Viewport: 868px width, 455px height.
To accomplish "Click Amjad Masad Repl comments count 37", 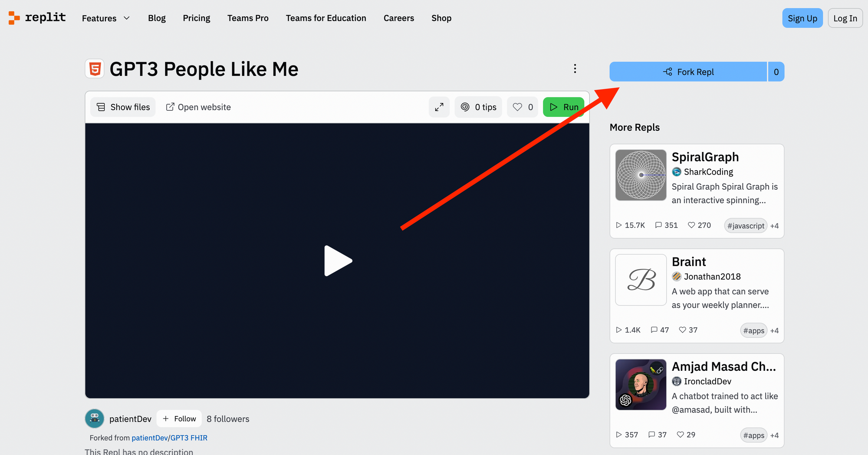I will coord(657,435).
